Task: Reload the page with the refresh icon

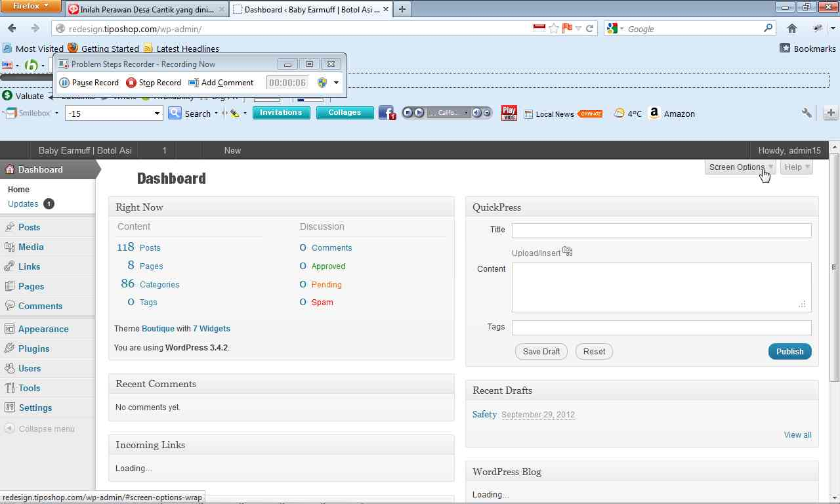Action: (x=589, y=28)
